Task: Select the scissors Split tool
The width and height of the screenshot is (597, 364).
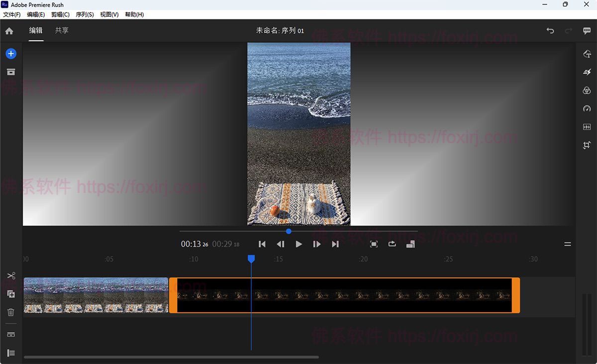Action: (x=11, y=275)
